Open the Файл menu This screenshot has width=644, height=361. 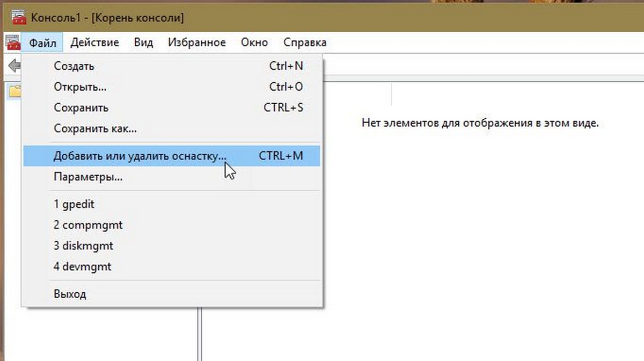(x=43, y=42)
